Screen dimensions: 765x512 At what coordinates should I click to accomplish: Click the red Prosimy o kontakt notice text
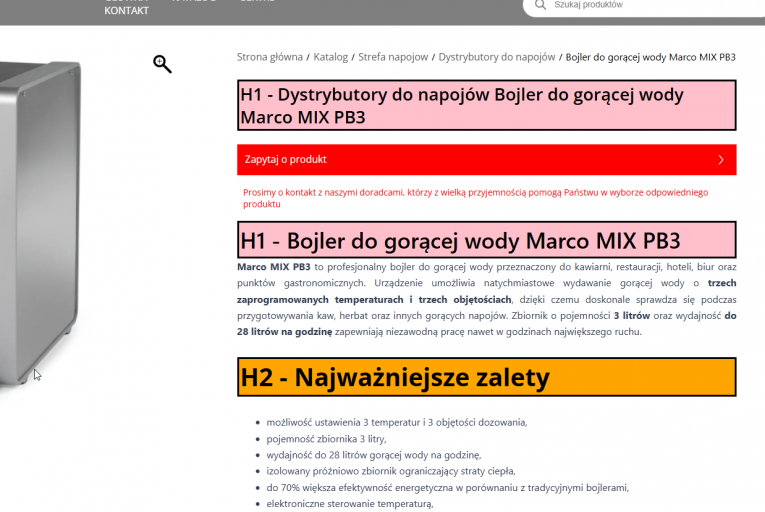(x=476, y=198)
